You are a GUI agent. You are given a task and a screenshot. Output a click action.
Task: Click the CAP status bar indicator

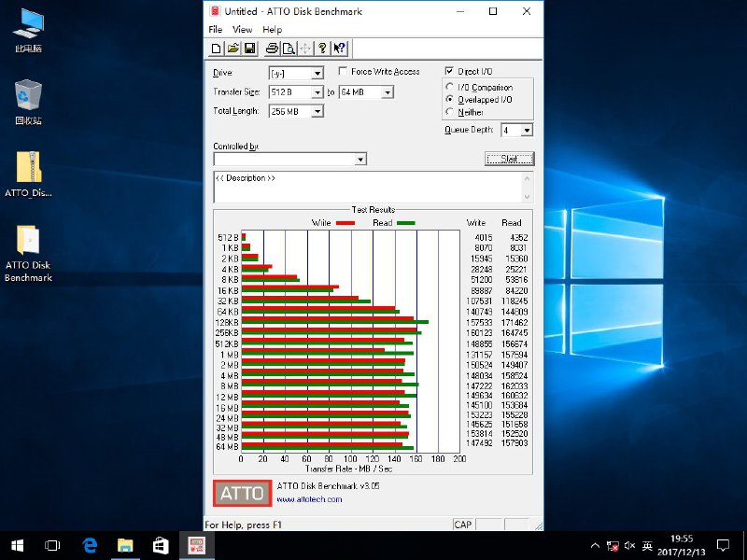462,525
